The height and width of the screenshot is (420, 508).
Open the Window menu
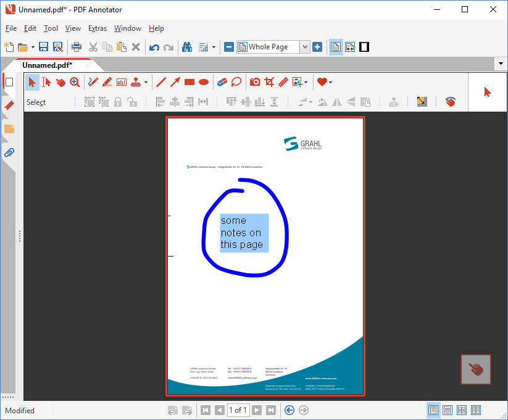128,28
